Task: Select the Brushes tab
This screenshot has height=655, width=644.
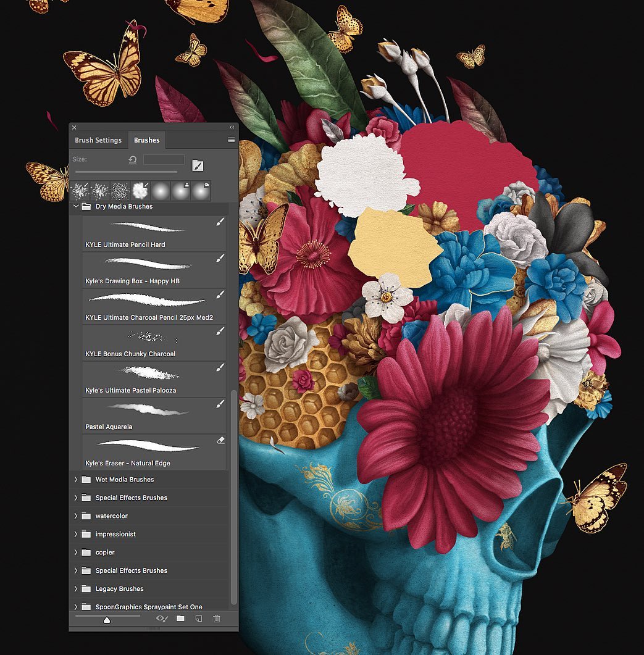Action: coord(147,140)
